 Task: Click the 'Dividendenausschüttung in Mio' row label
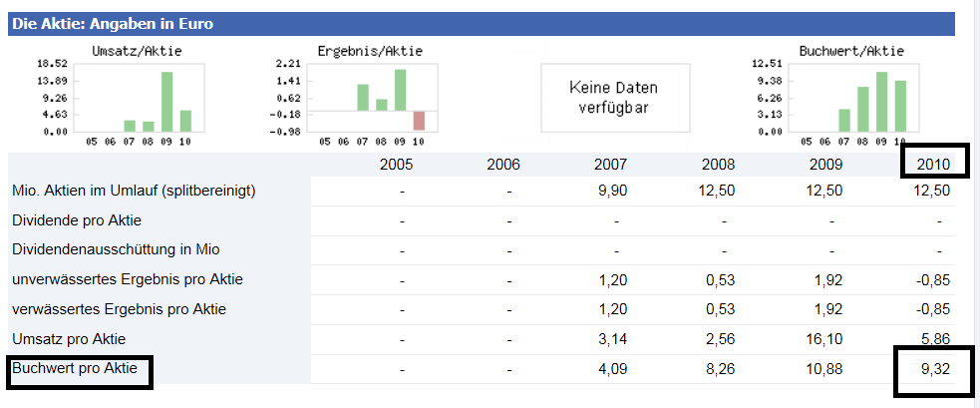point(113,249)
